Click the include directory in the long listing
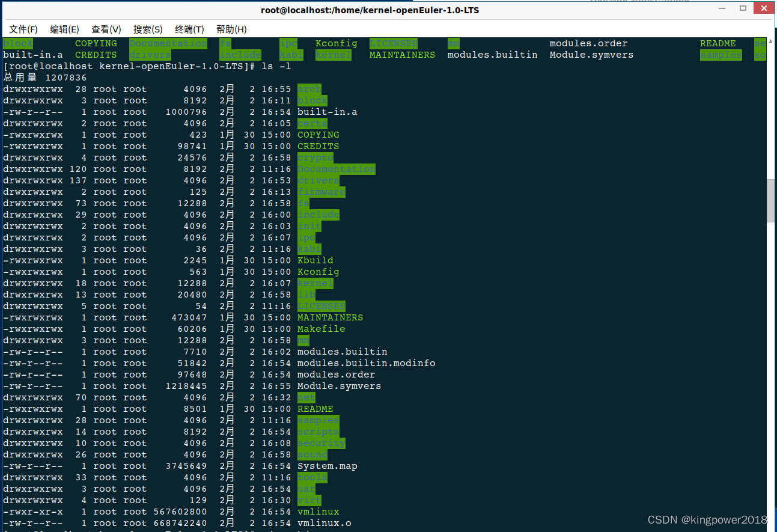Screen dimensions: 777x532 pos(318,215)
